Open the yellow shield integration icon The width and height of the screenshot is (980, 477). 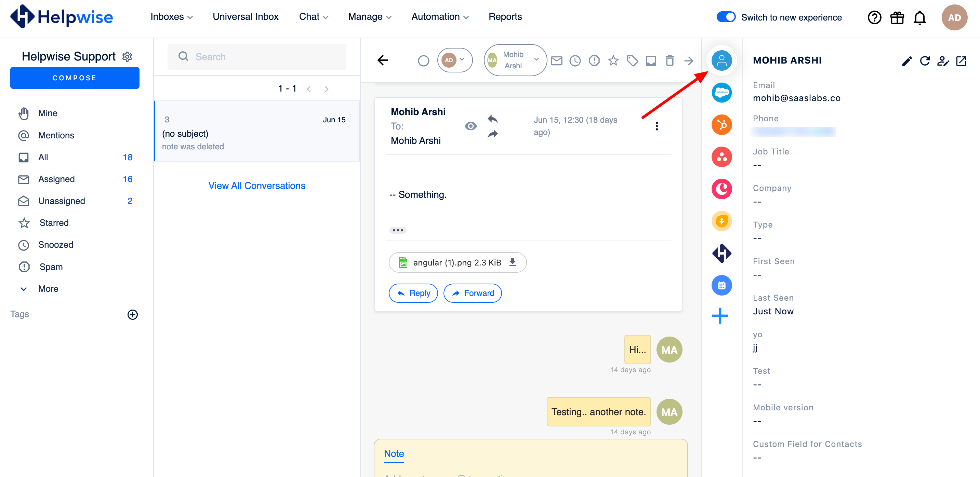pyautogui.click(x=721, y=221)
